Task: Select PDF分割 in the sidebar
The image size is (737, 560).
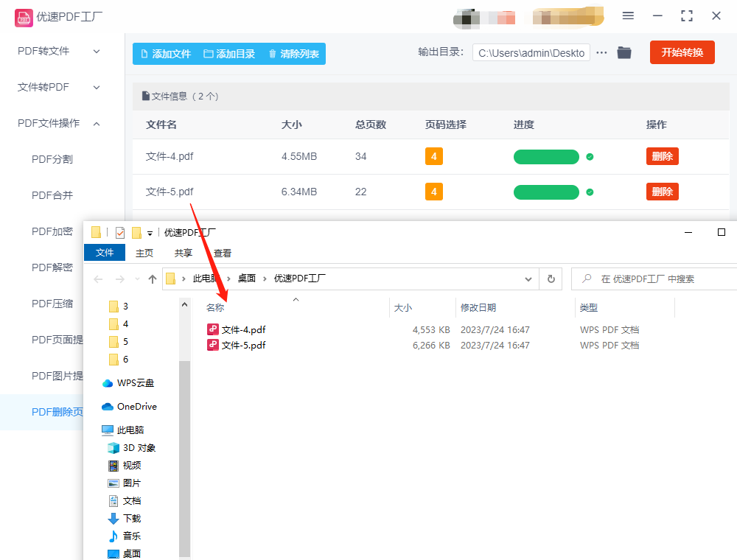Action: (52, 159)
